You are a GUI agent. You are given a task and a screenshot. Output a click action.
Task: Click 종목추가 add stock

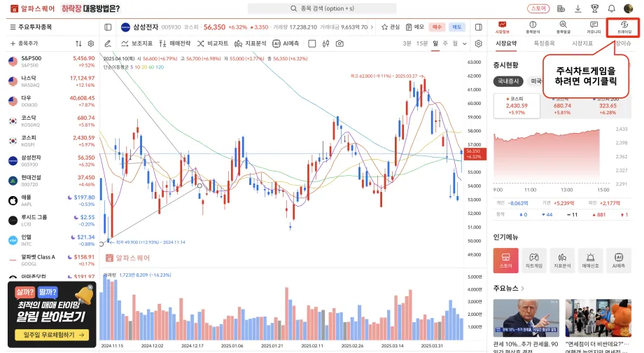pos(24,43)
